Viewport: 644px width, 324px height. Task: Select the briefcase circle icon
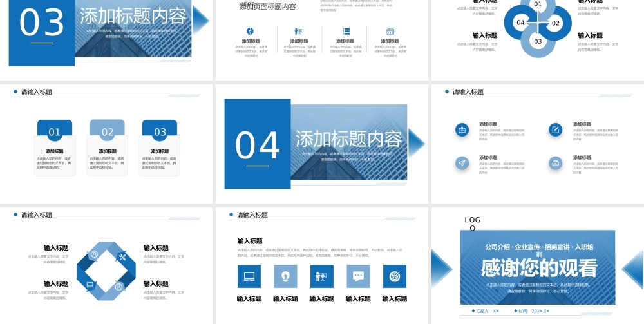pyautogui.click(x=556, y=163)
